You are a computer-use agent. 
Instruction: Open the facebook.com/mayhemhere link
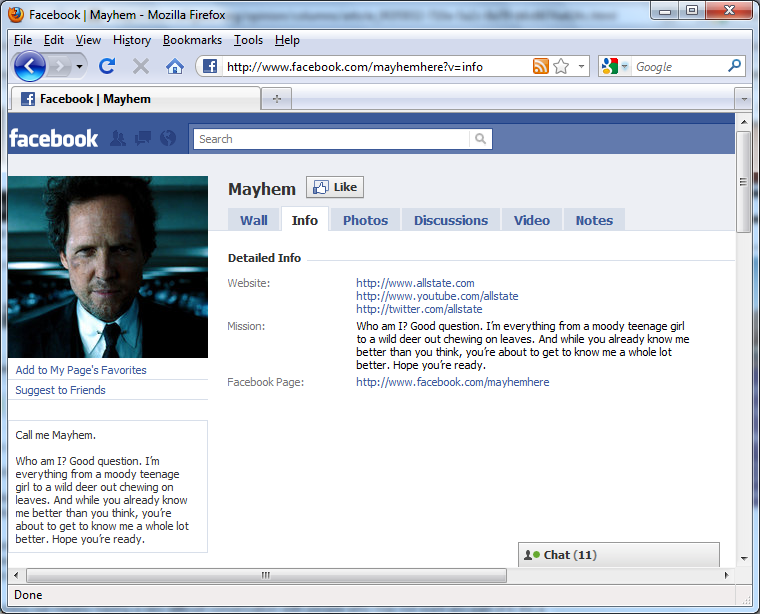(x=453, y=382)
